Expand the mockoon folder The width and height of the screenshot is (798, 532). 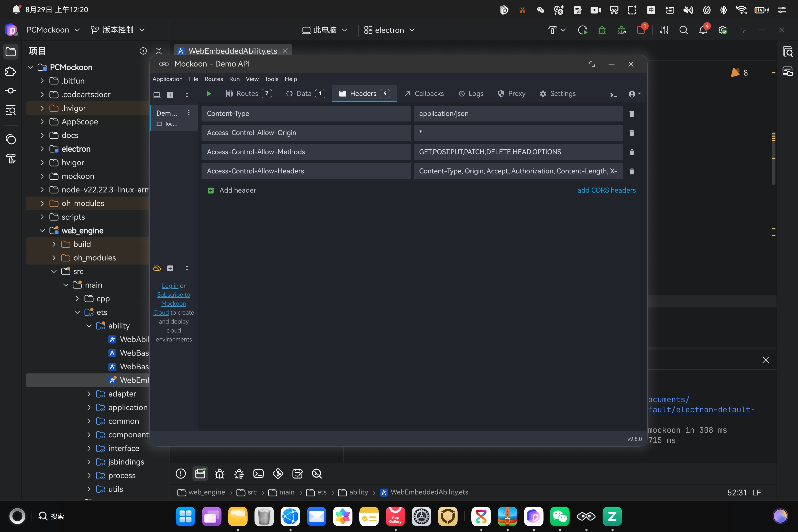tap(42, 176)
